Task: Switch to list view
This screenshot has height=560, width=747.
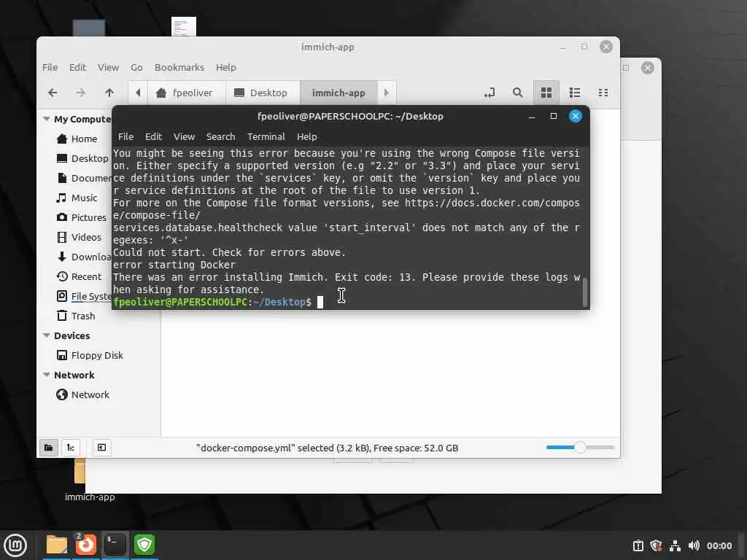Action: click(x=575, y=93)
